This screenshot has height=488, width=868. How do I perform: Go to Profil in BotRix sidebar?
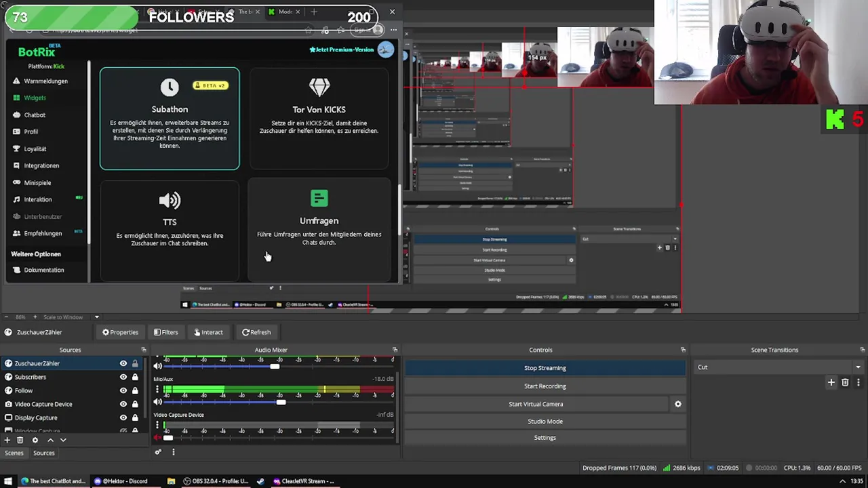pos(31,131)
